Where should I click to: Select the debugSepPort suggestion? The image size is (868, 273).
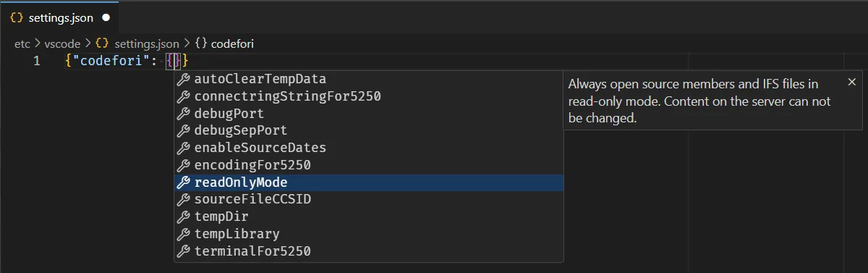coord(369,131)
